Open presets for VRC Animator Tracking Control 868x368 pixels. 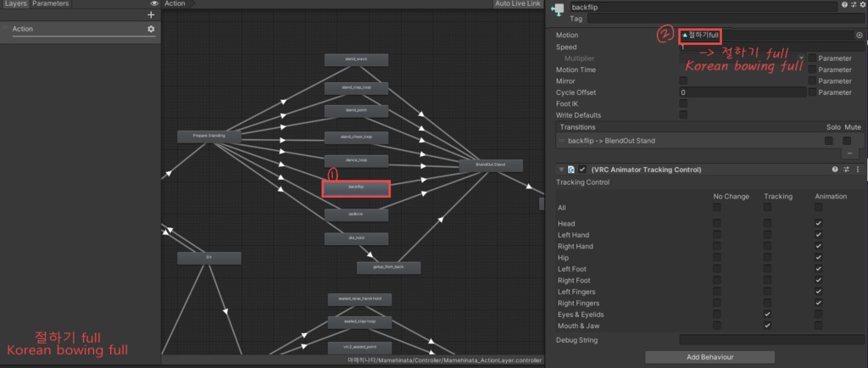(x=847, y=170)
